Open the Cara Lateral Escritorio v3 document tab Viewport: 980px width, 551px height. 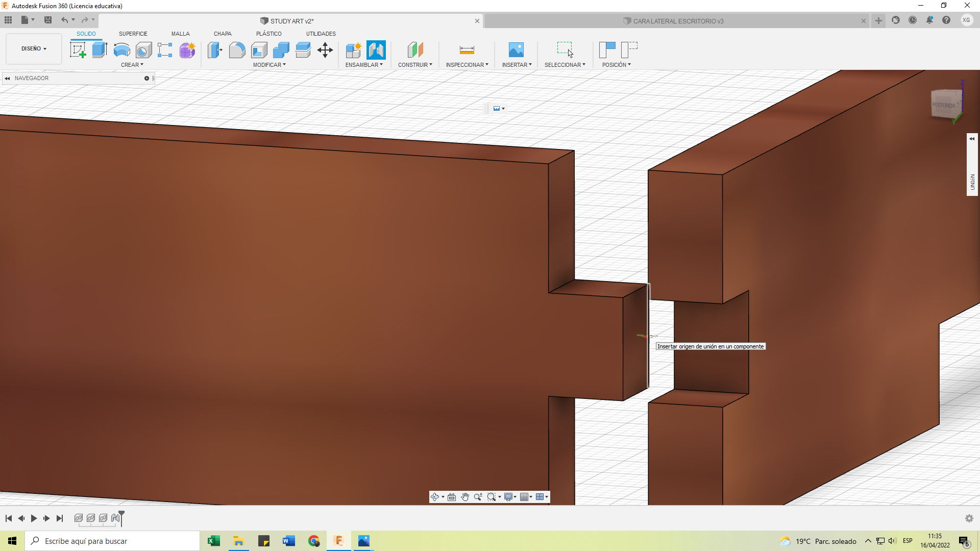coord(678,21)
